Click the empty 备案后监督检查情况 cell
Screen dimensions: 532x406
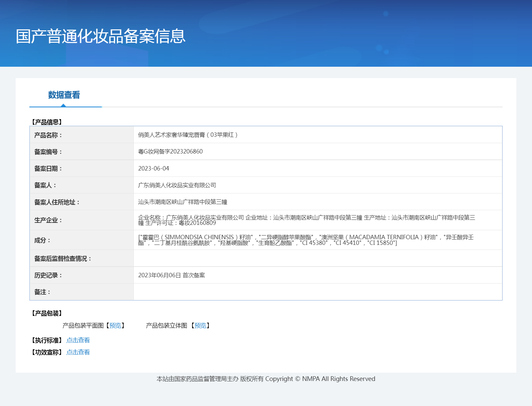(x=317, y=258)
